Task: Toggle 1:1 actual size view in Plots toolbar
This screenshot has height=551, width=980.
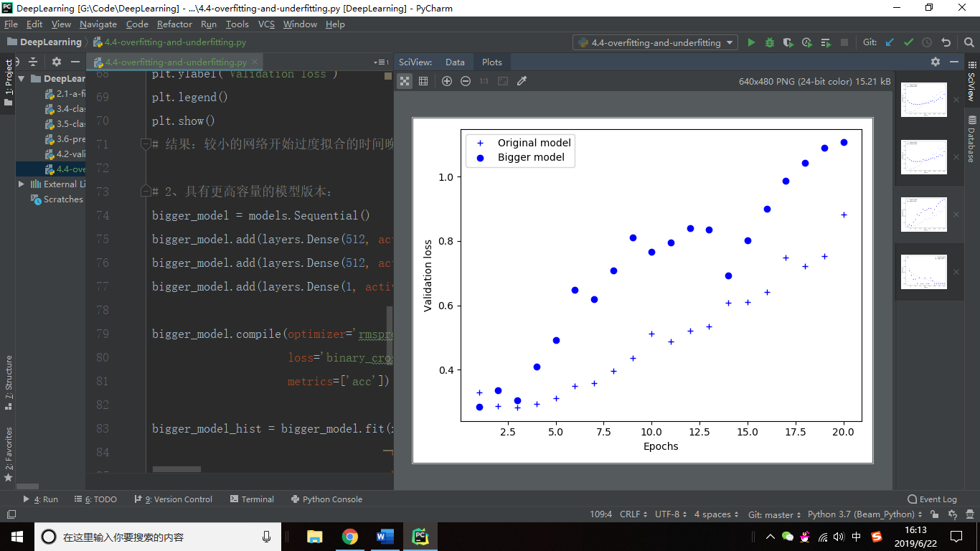Action: pos(484,81)
